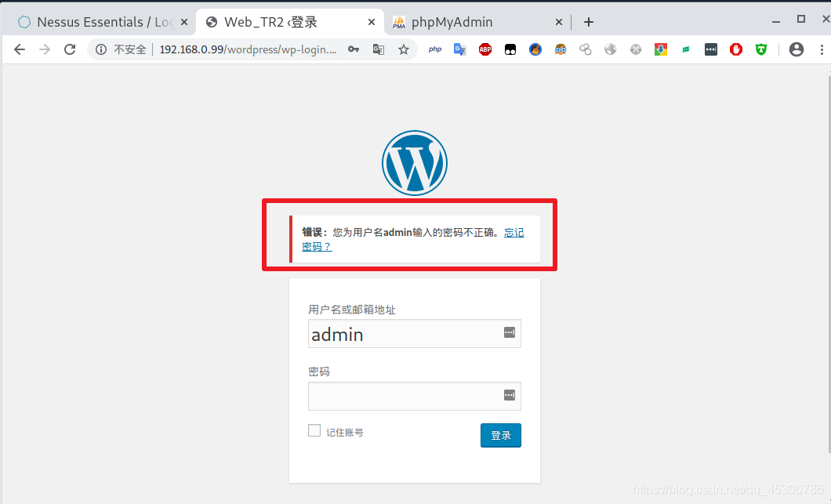This screenshot has height=504, width=831.
Task: Click the page vertical scrollbar
Action: 829,265
